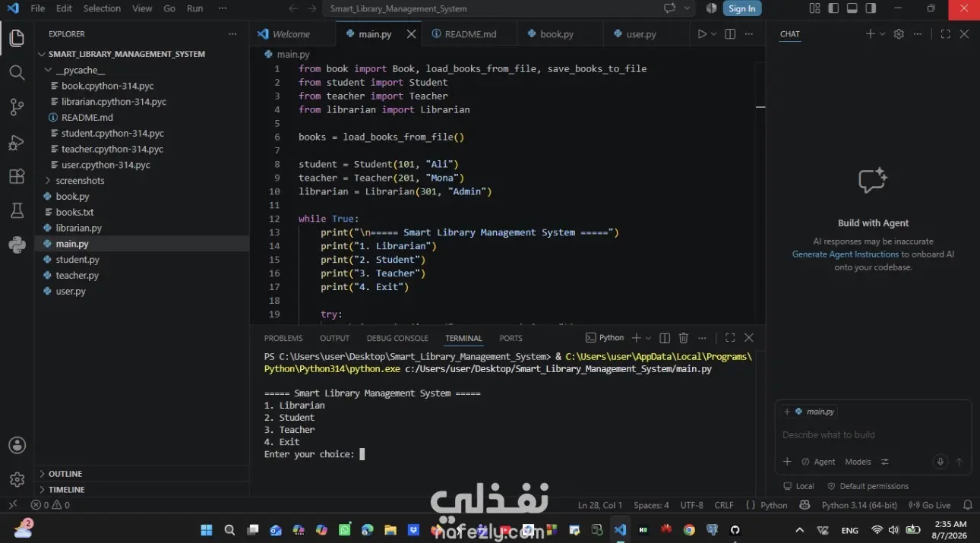Click the Local session target in chat
This screenshot has height=543, width=980.
click(798, 486)
